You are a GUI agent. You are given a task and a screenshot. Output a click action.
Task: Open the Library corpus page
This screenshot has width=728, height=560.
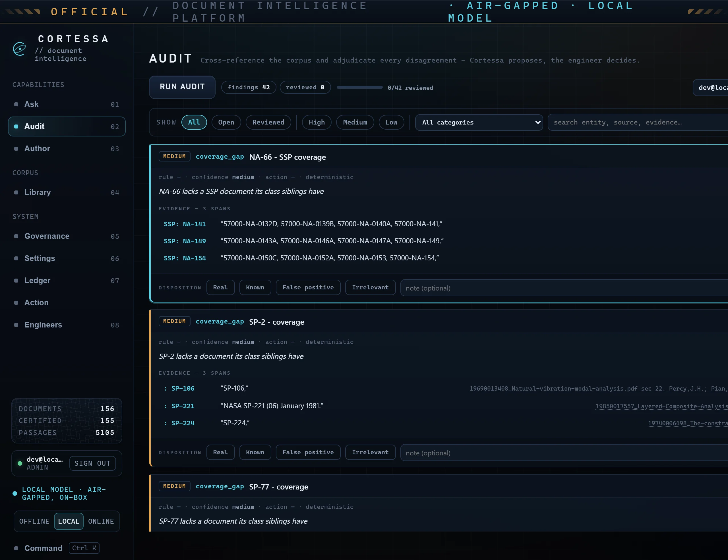67,192
